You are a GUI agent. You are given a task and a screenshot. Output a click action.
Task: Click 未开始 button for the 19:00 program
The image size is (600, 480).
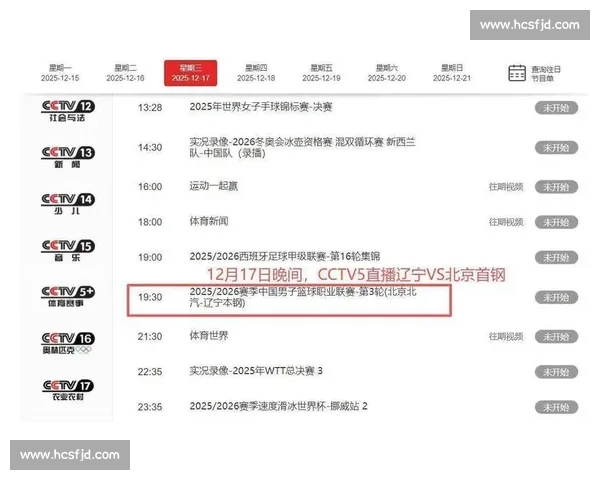556,258
